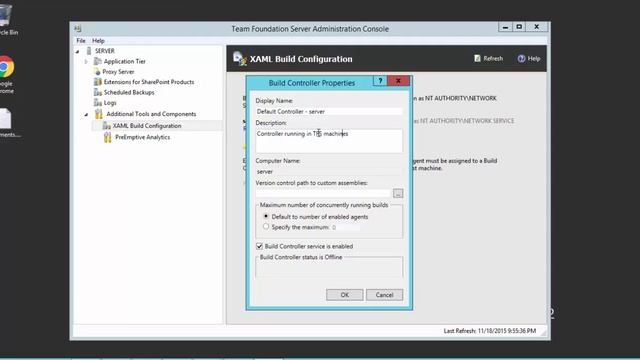This screenshot has height=360, width=640.
Task: Click the Refresh link in header
Action: [493, 58]
